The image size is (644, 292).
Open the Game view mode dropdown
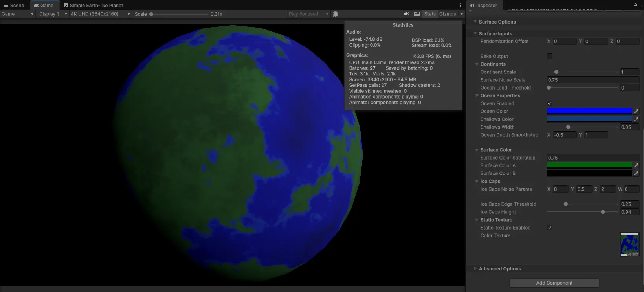pos(17,14)
